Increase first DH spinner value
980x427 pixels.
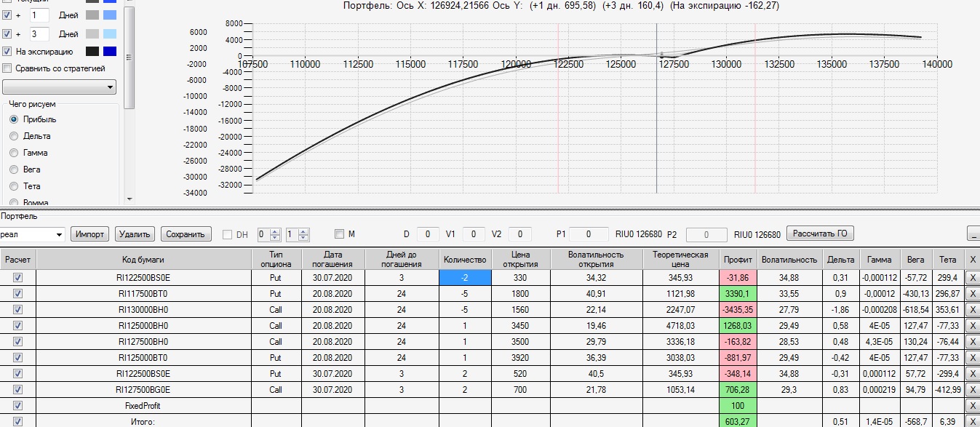tap(274, 231)
